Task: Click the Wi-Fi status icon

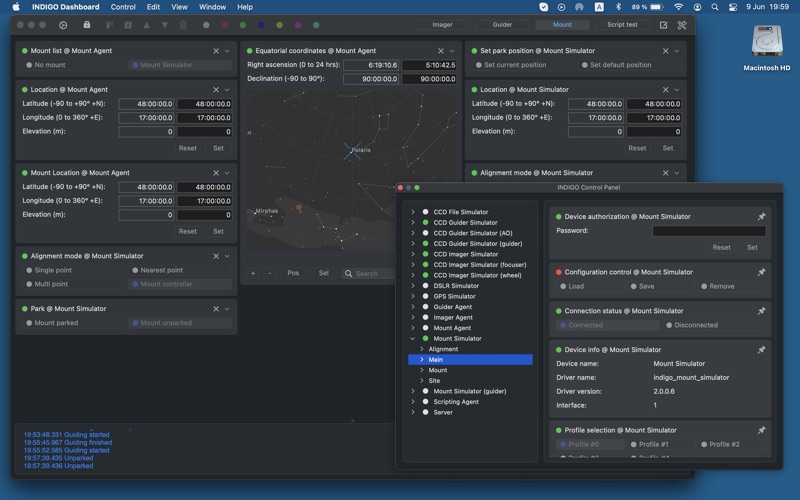Action: (x=678, y=7)
